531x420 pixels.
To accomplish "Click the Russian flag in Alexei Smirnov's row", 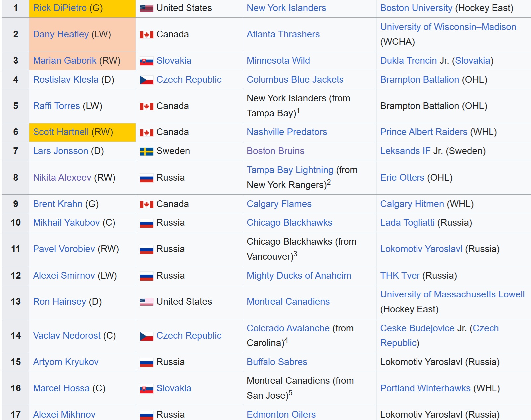I will point(146,276).
